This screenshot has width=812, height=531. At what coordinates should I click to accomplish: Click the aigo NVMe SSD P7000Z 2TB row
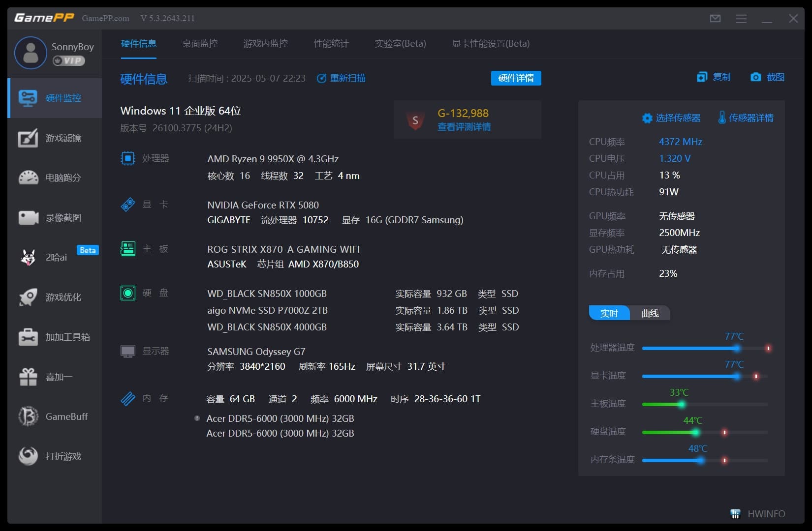(363, 310)
